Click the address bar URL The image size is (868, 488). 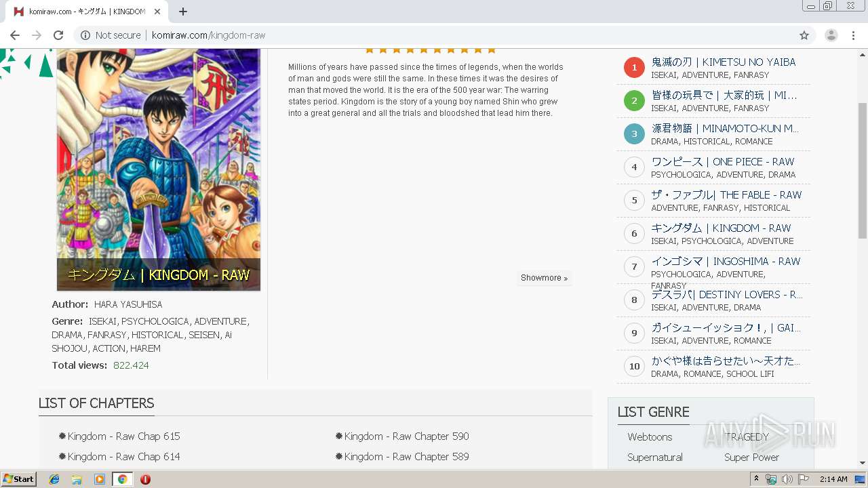(x=209, y=35)
